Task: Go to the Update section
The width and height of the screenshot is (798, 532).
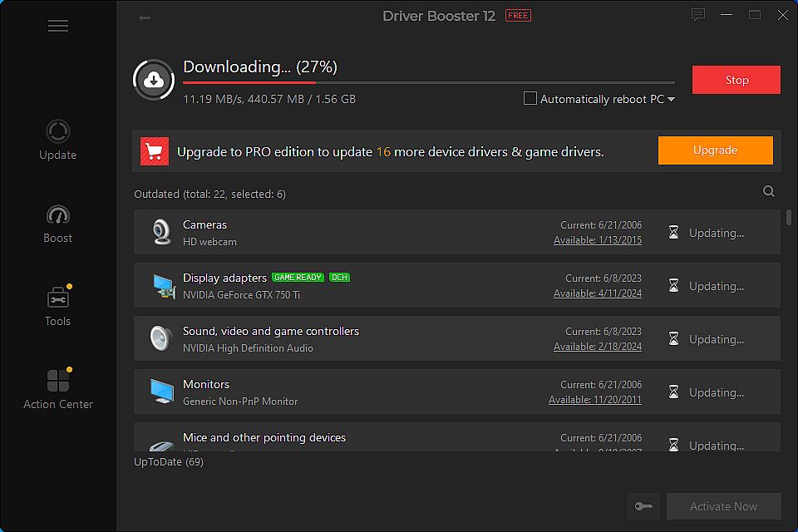Action: point(58,140)
